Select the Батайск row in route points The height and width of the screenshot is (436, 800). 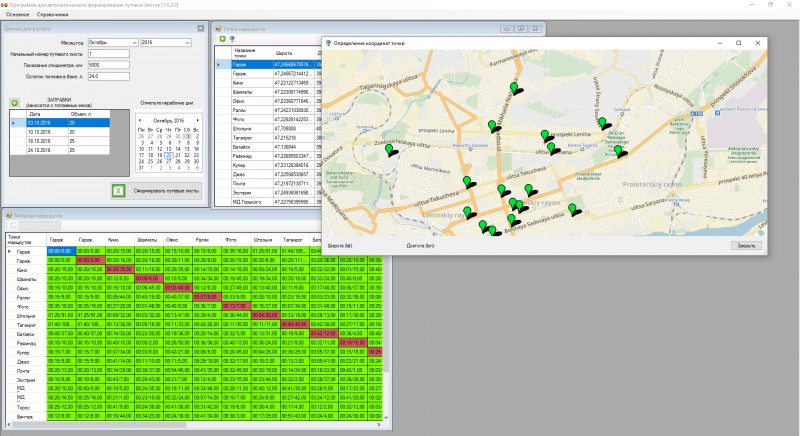(x=269, y=147)
